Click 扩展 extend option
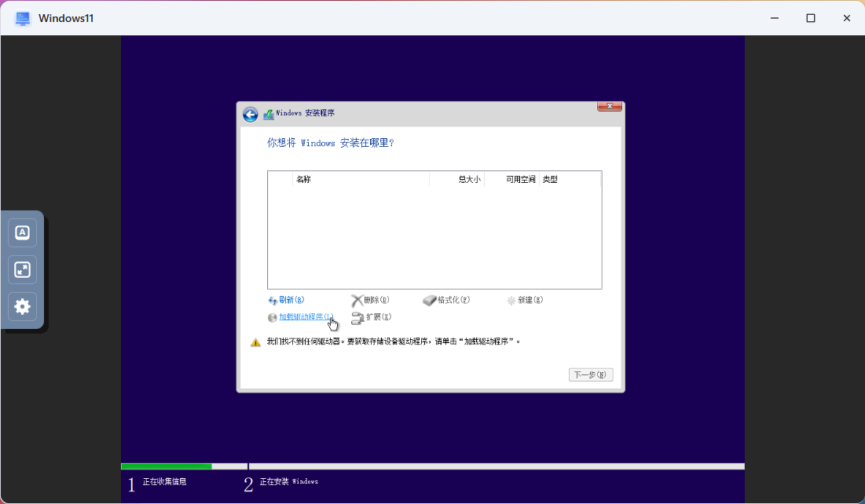Viewport: 865px width, 504px height. pos(379,317)
